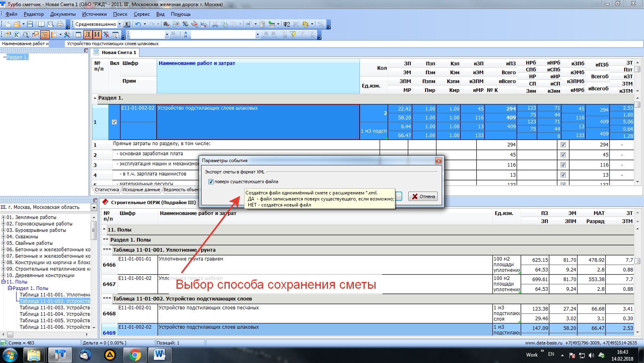The height and width of the screenshot is (363, 644).
Task: Click the Save diskette icon in toolbar
Action: tap(30, 24)
